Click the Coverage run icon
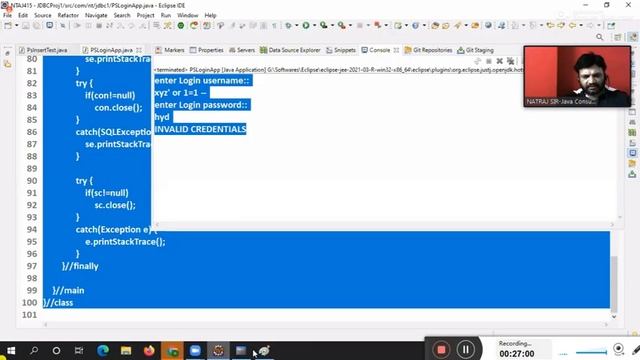640x360 pixels. click(x=323, y=25)
